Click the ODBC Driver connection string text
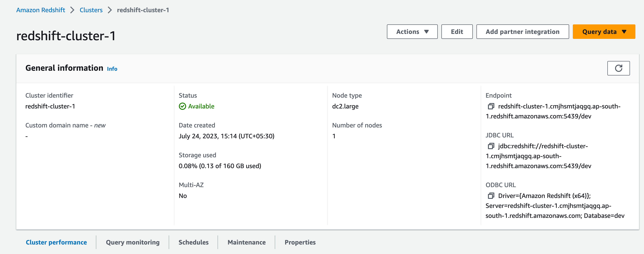This screenshot has height=254, width=644. pos(555,206)
